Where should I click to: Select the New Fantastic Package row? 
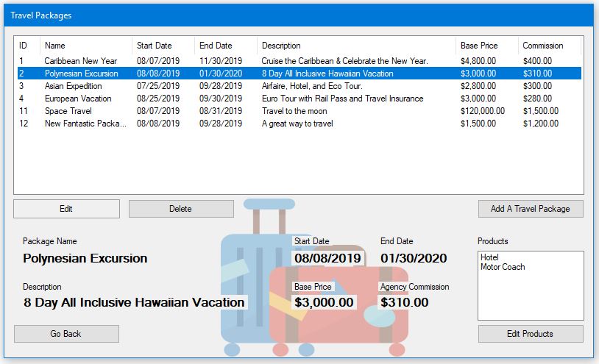(x=85, y=124)
